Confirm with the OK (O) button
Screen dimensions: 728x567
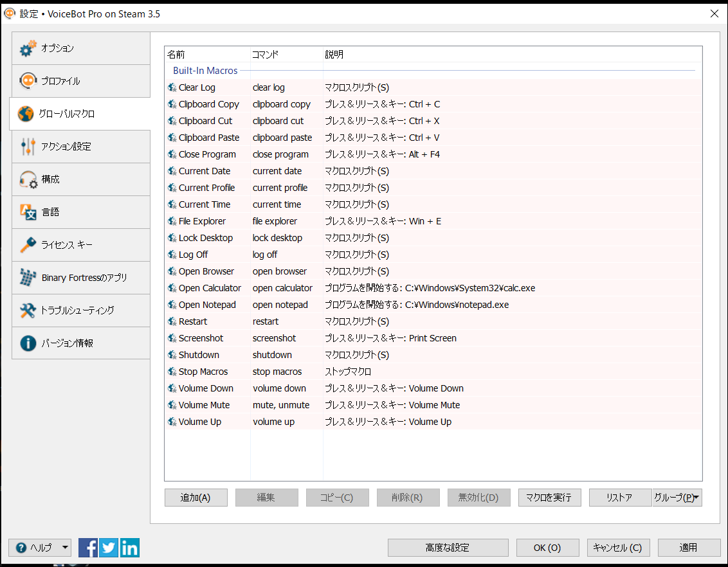tap(547, 548)
